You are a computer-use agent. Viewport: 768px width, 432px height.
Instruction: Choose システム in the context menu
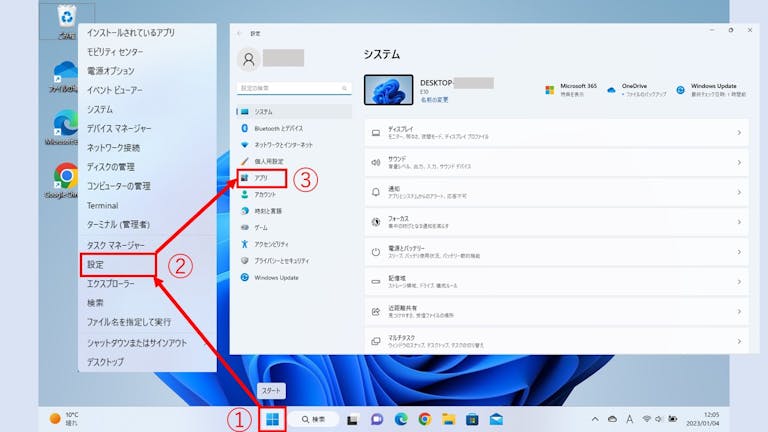point(100,109)
